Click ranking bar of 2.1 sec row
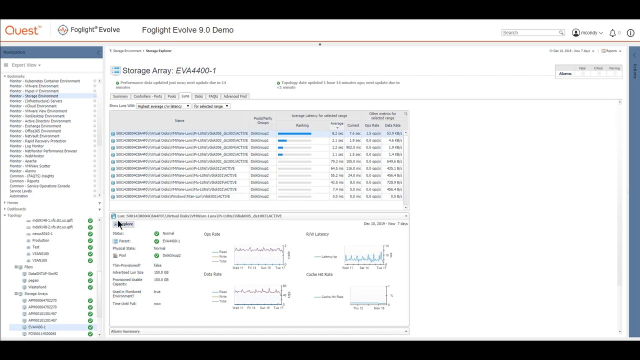The height and width of the screenshot is (360, 640). (x=294, y=141)
